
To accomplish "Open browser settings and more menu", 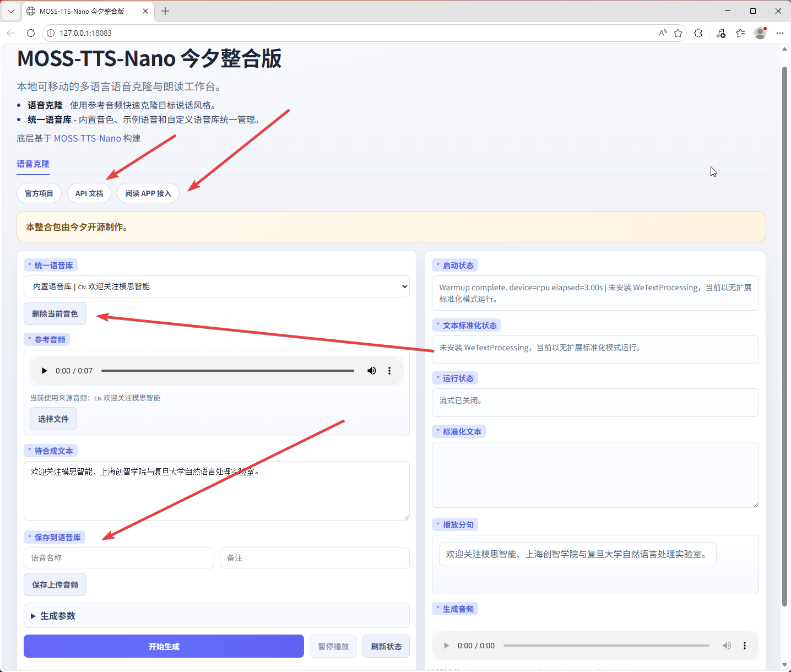I will coord(780,33).
